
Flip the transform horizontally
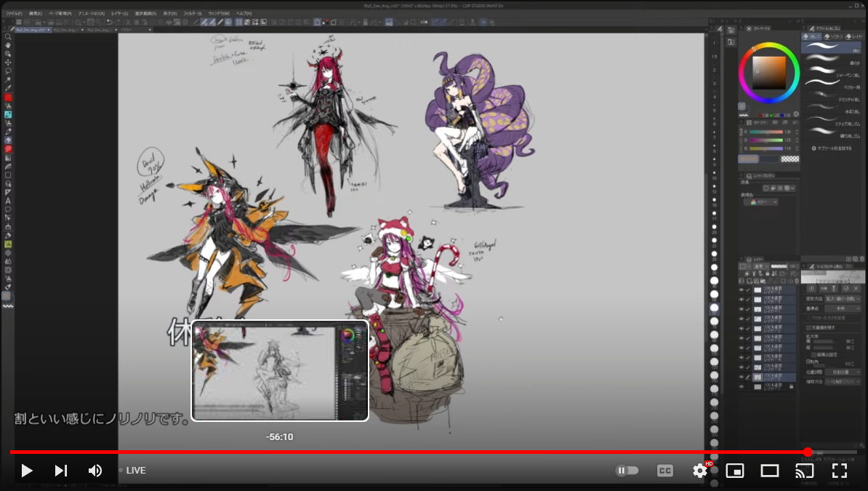pyautogui.click(x=824, y=288)
